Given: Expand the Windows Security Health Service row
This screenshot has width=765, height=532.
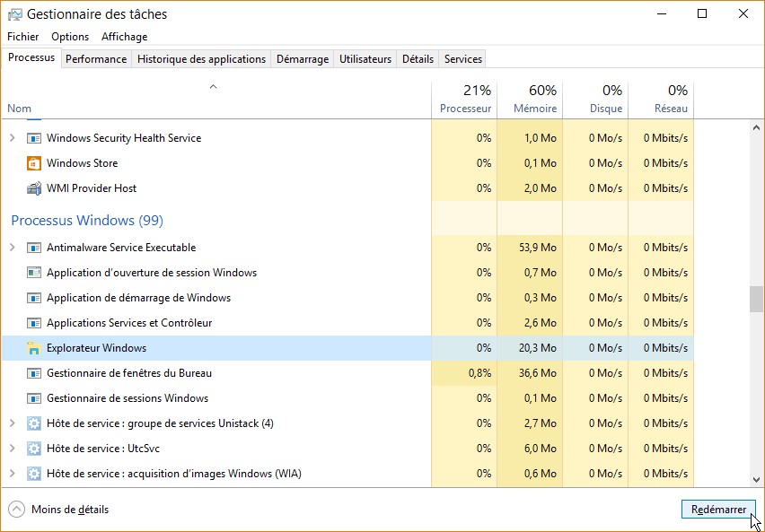Looking at the screenshot, I should [x=13, y=138].
